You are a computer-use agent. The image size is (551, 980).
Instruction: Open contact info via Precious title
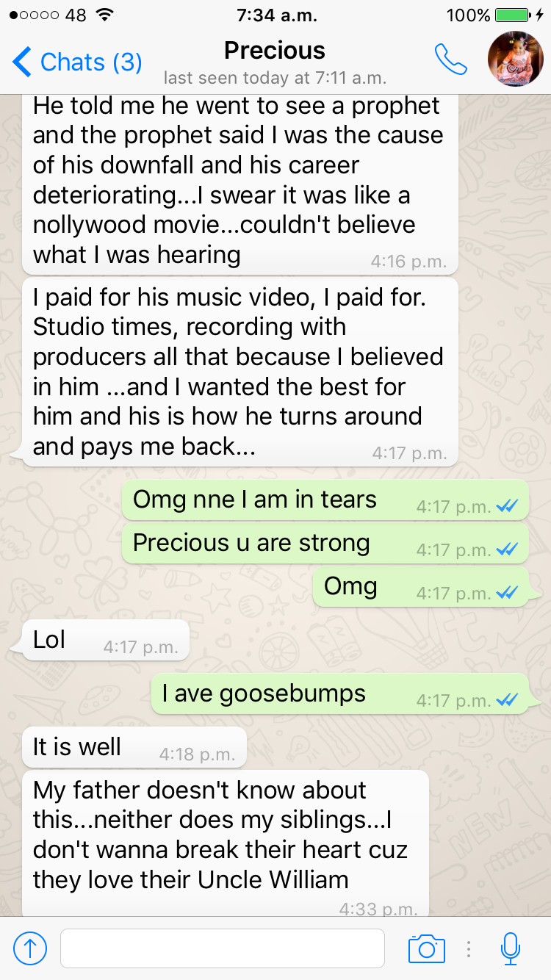point(275,51)
